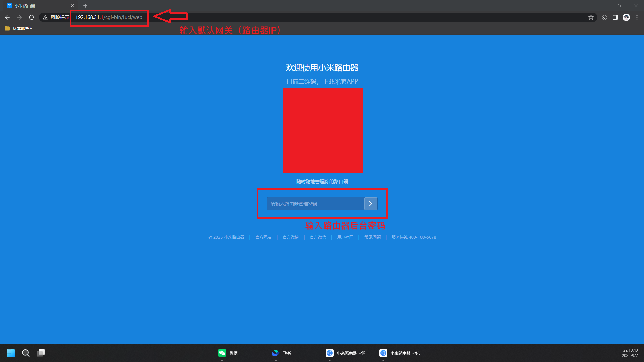Open a new browser tab
The height and width of the screenshot is (362, 644).
(x=85, y=6)
